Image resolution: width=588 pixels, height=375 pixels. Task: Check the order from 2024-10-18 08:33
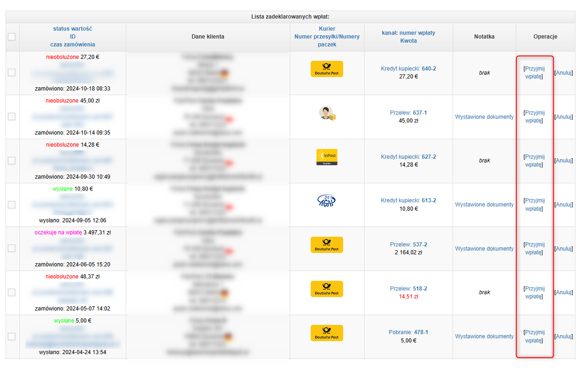[x=12, y=72]
